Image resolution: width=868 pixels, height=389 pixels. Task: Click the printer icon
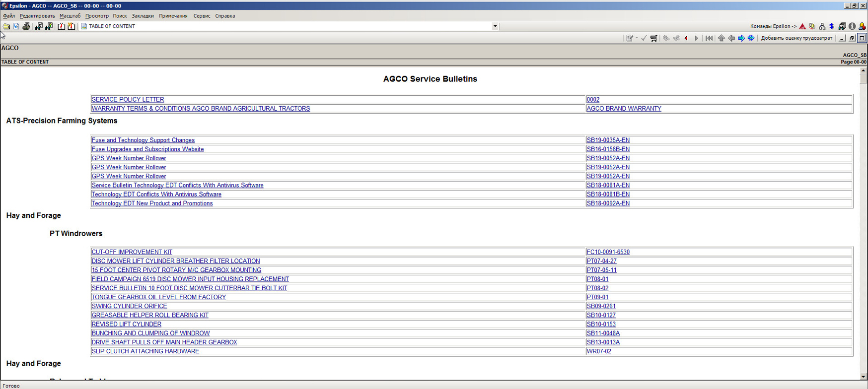click(26, 26)
